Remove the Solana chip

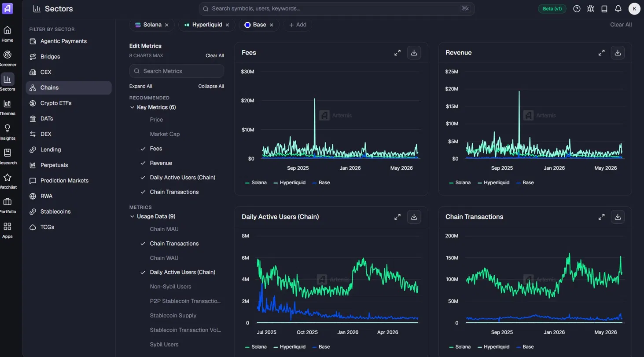point(167,25)
